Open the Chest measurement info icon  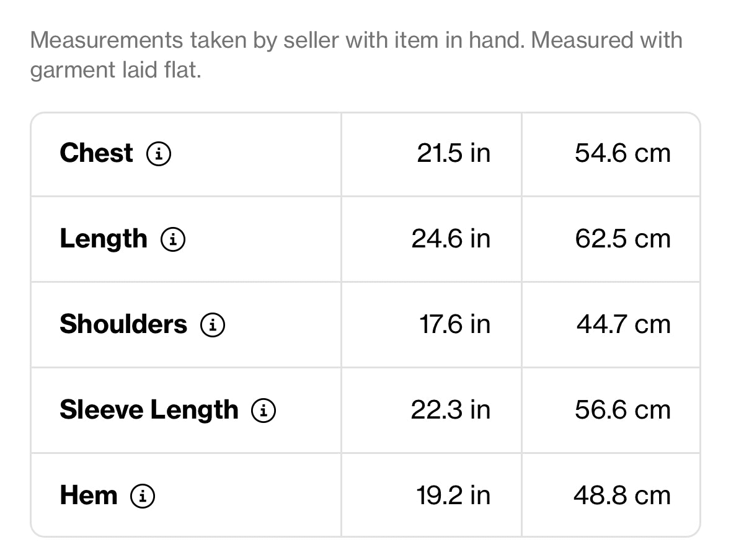(x=159, y=154)
